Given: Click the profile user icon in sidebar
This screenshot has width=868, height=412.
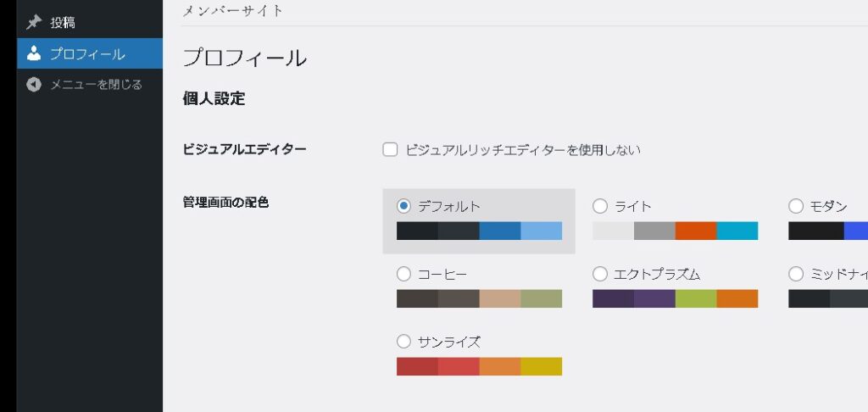Looking at the screenshot, I should point(34,54).
